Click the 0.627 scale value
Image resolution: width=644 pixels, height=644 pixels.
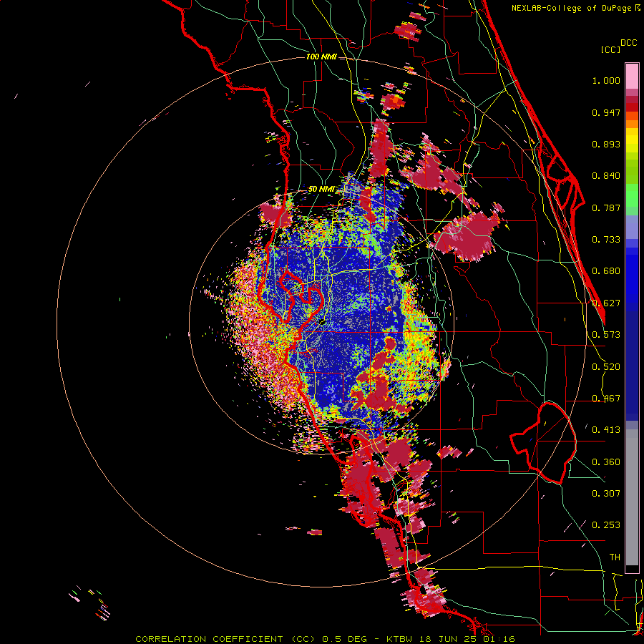tap(606, 303)
